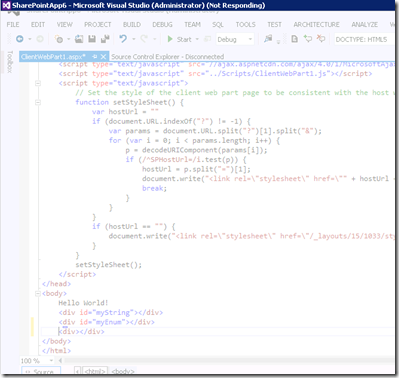399x378 pixels.
Task: Click the green Start debugging arrow
Action: 170,39
